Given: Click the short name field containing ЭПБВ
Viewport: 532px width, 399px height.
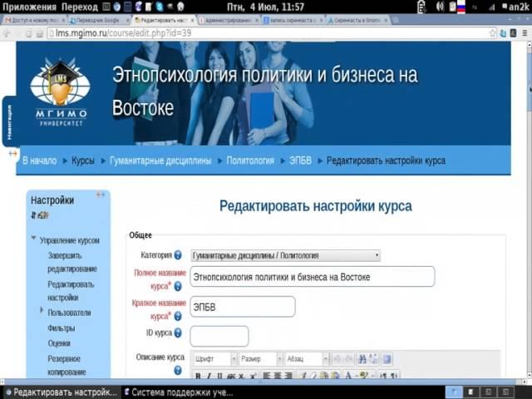Looking at the screenshot, I should (243, 307).
